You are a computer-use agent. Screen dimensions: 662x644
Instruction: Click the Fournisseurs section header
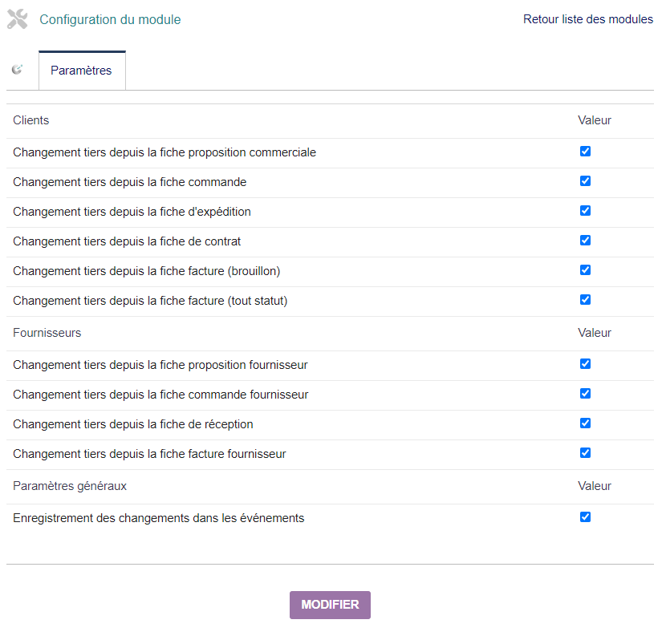click(47, 333)
